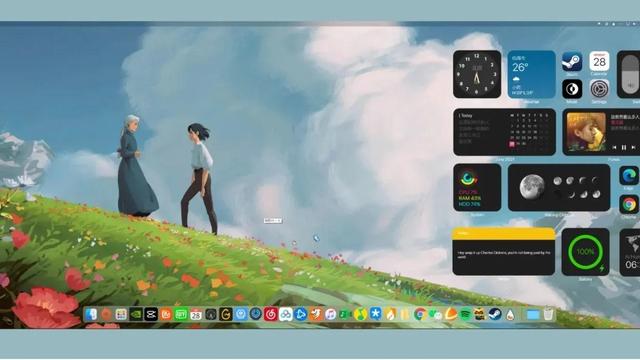640x360 pixels.
Task: Open the green iQiyi dock icon
Action: pyautogui.click(x=181, y=314)
